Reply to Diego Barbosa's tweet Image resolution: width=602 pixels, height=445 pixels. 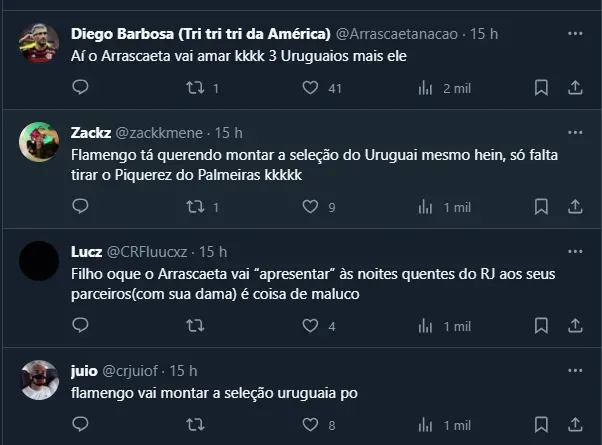tap(81, 88)
